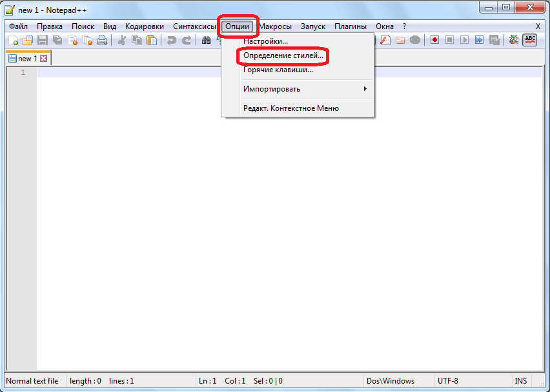Click the Print toolbar icon
This screenshot has height=392, width=550.
(x=102, y=40)
